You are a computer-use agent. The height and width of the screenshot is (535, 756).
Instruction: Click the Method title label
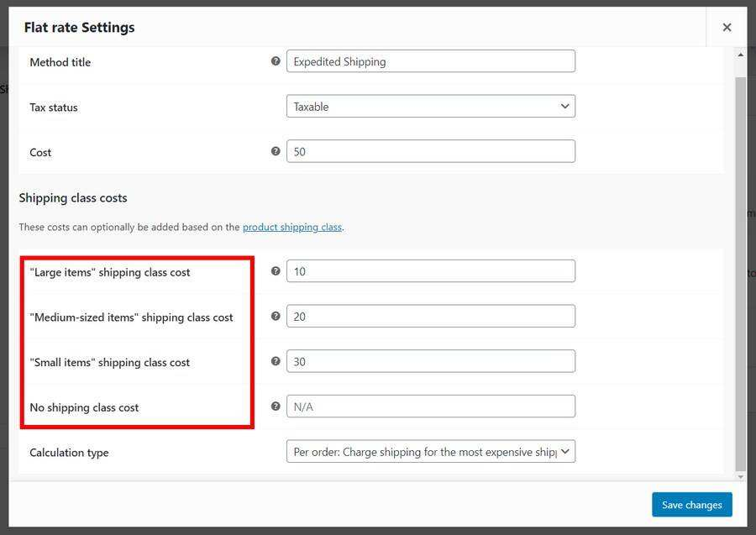point(60,62)
